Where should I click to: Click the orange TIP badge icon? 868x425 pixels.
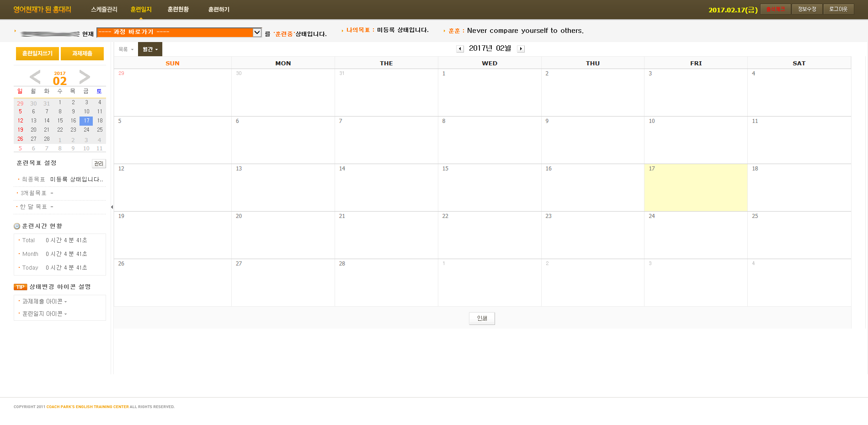point(20,287)
